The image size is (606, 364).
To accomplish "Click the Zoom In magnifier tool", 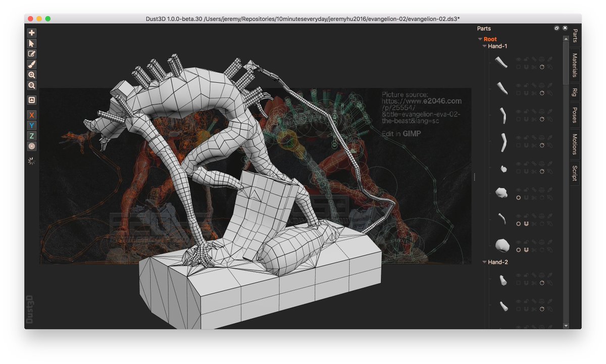I will click(32, 75).
